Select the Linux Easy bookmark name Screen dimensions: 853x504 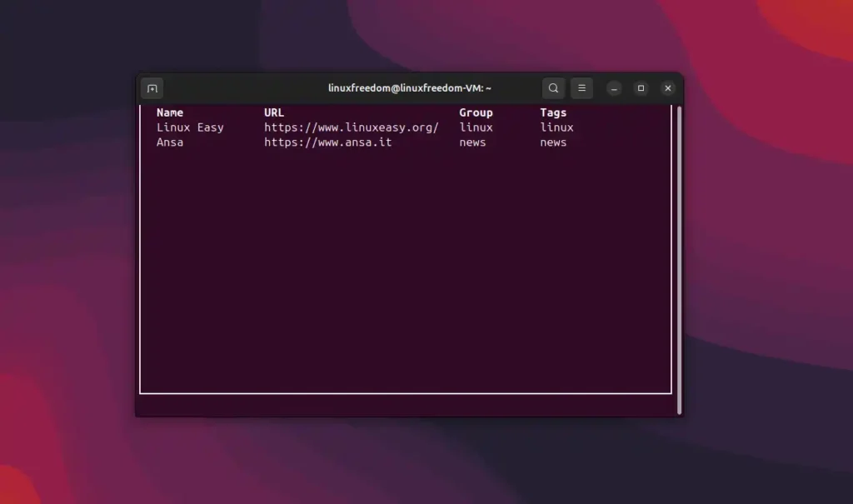[190, 127]
